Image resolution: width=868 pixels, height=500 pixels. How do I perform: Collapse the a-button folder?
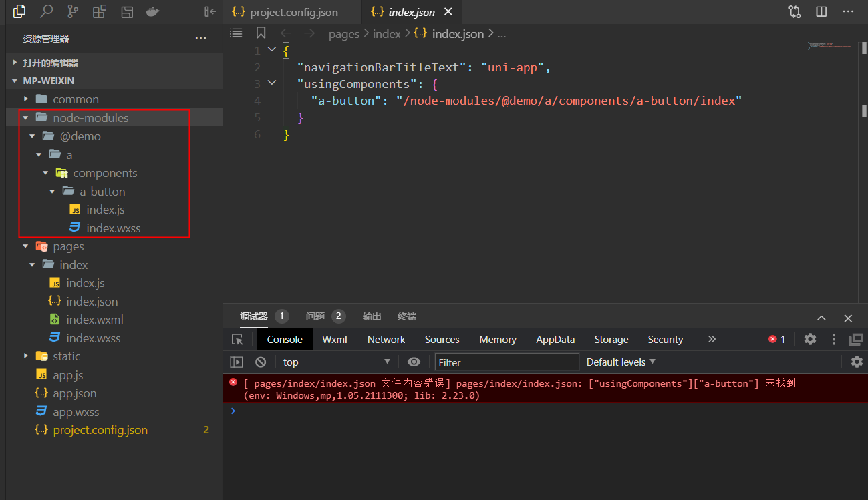point(114,191)
